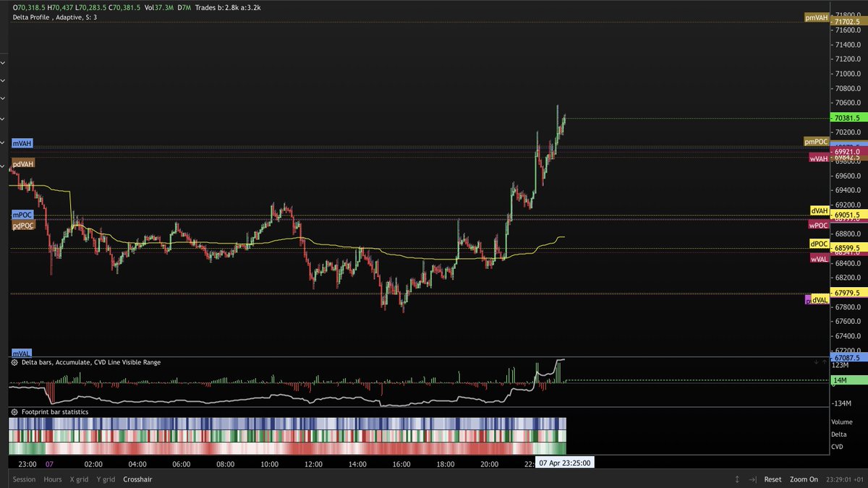Click the 123M scale value
This screenshot has width=868, height=488.
[841, 366]
